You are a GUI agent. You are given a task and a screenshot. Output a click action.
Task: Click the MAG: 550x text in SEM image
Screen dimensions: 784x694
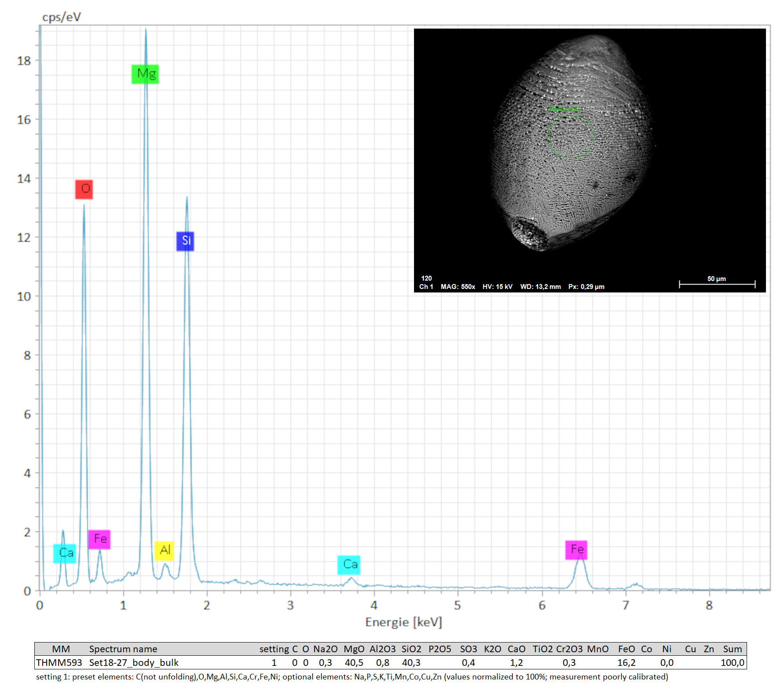(x=458, y=287)
